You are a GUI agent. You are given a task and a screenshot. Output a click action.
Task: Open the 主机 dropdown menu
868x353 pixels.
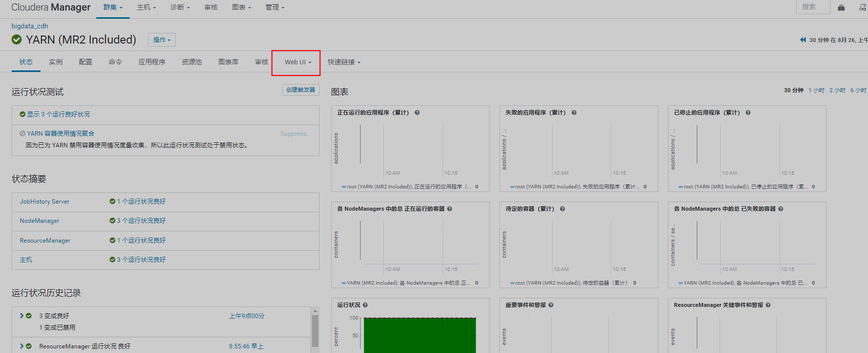click(146, 8)
